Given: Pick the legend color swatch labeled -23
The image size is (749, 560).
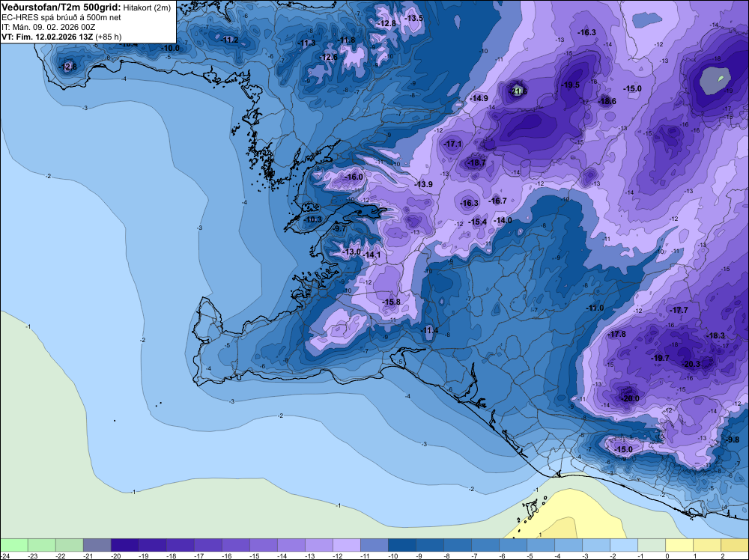Looking at the screenshot, I should tap(41, 545).
